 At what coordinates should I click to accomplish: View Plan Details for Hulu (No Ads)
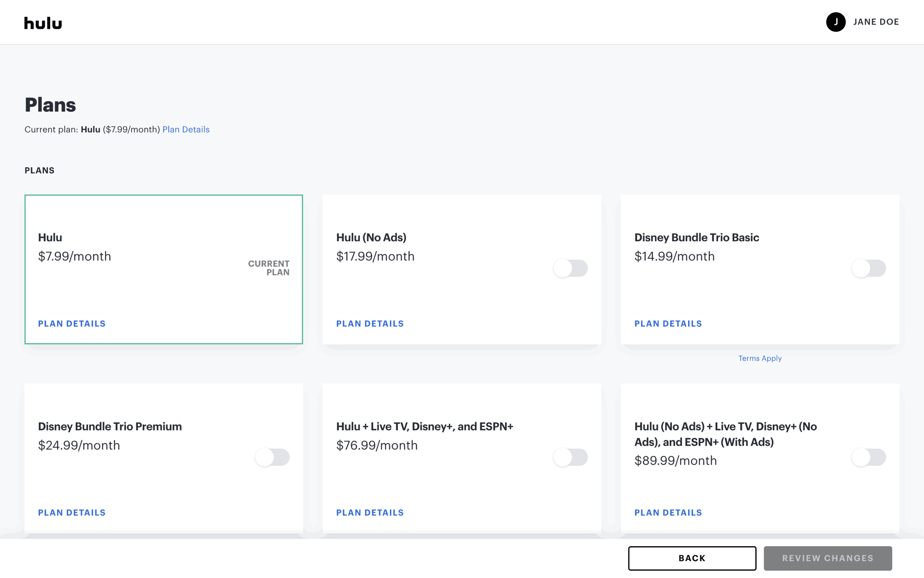pos(370,324)
